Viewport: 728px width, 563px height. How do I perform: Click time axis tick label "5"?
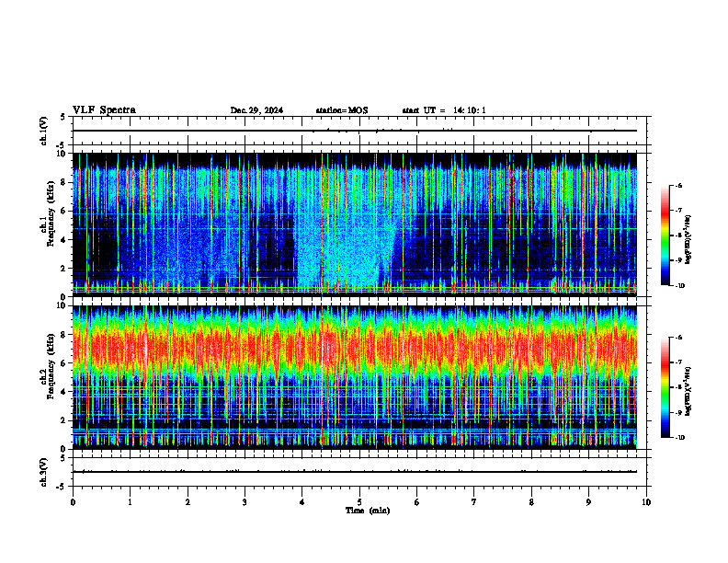(359, 502)
